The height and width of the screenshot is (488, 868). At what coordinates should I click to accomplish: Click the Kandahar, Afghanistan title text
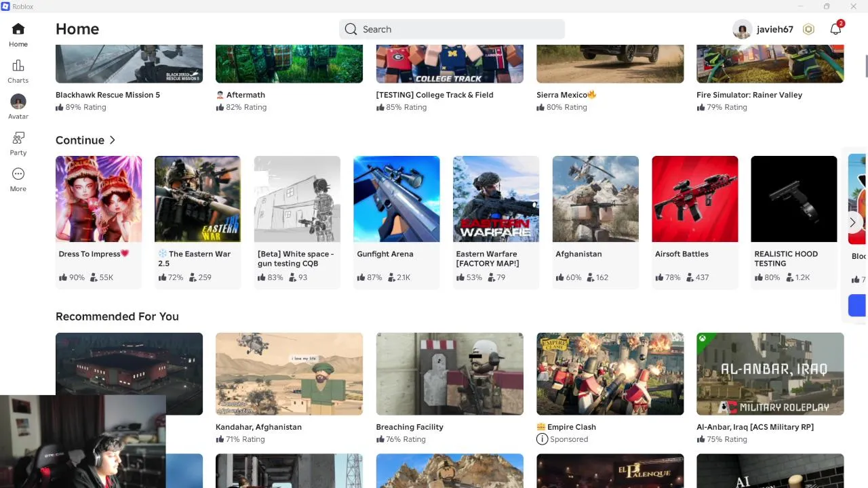(258, 427)
